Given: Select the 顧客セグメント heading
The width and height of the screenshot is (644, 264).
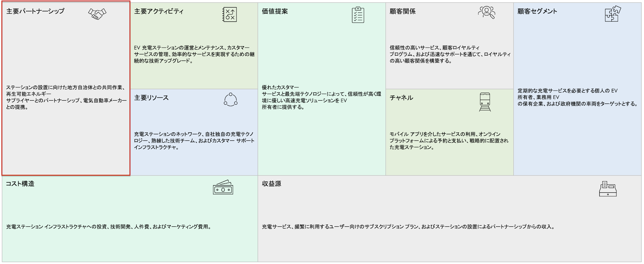Looking at the screenshot, I should [x=537, y=11].
